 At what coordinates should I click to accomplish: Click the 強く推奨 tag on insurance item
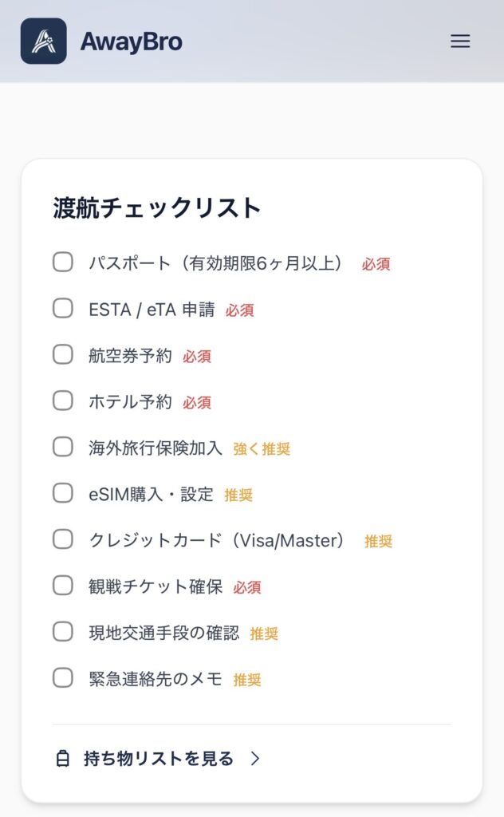coord(262,448)
